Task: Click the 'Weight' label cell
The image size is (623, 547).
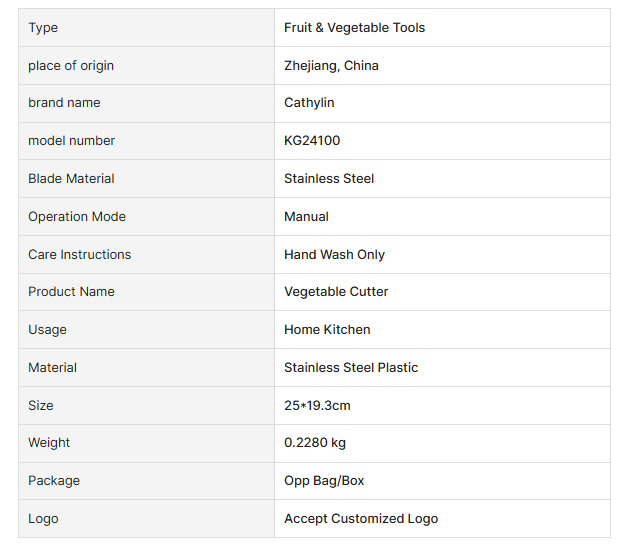Action: pyautogui.click(x=49, y=443)
